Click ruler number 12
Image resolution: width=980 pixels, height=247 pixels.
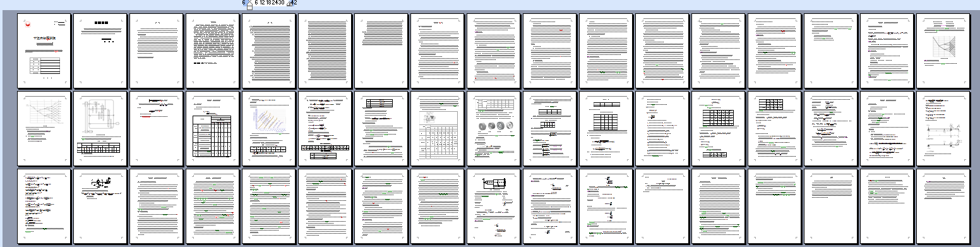(263, 3)
